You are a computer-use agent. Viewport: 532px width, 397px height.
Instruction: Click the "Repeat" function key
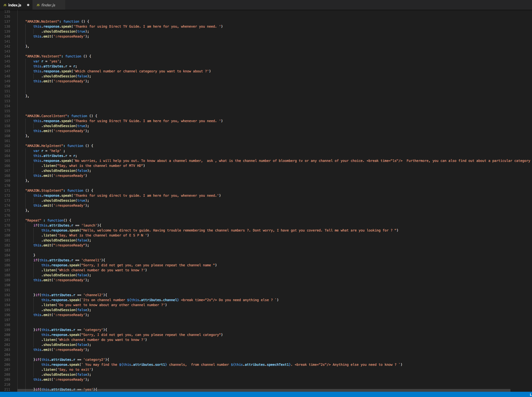[x=33, y=220]
